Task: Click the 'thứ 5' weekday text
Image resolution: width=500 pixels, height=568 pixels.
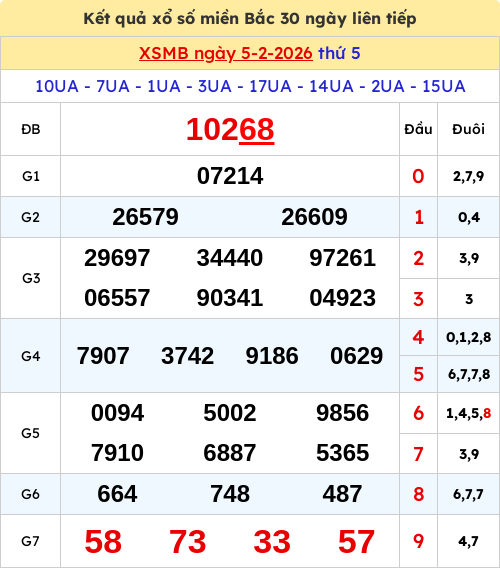Action: [339, 53]
